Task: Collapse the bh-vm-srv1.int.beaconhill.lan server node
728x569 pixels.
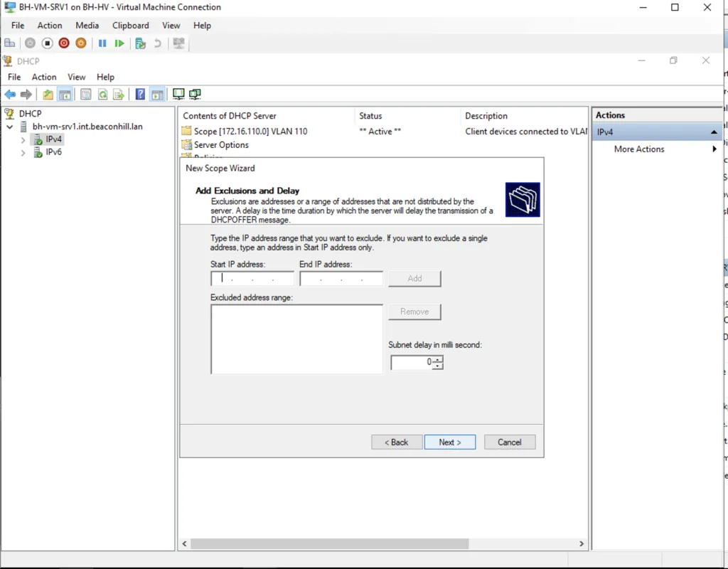Action: [x=10, y=127]
